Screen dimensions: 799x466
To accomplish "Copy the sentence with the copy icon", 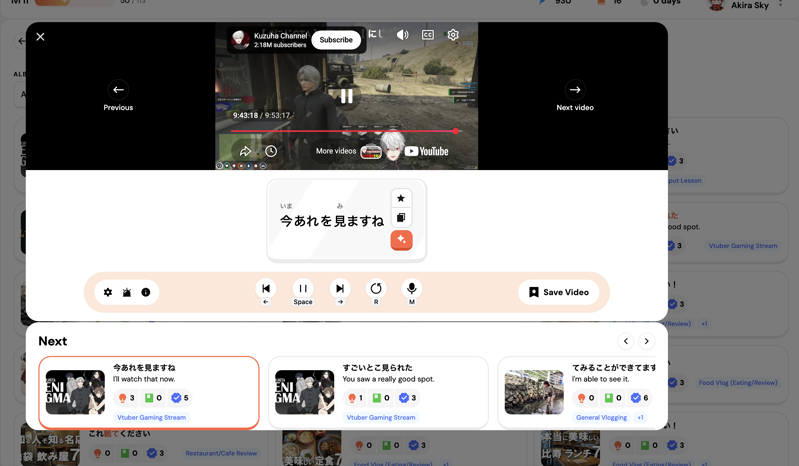I will tap(401, 218).
